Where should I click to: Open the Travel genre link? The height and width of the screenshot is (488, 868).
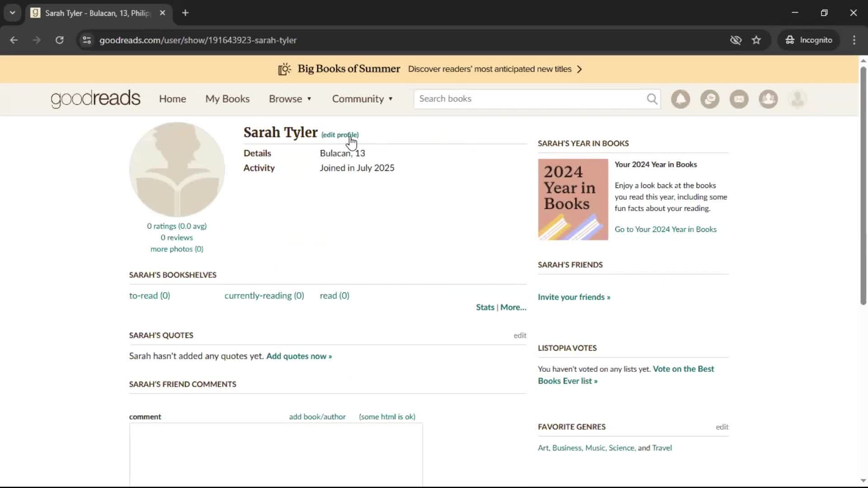pyautogui.click(x=662, y=448)
